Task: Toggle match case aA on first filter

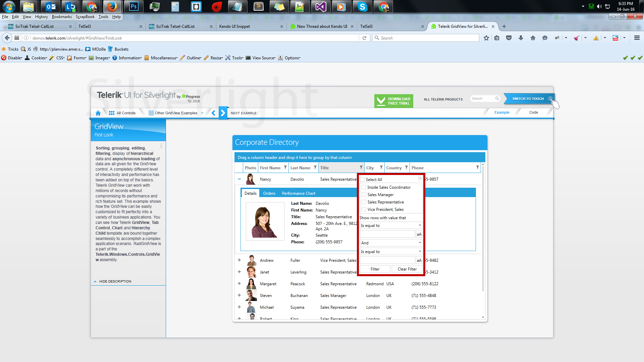Action: (x=419, y=234)
